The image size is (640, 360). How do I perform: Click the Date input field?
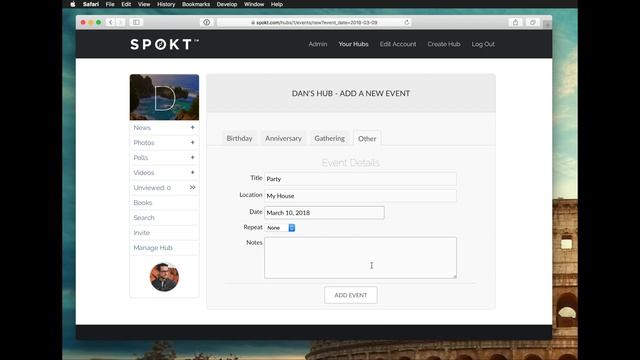pos(324,213)
